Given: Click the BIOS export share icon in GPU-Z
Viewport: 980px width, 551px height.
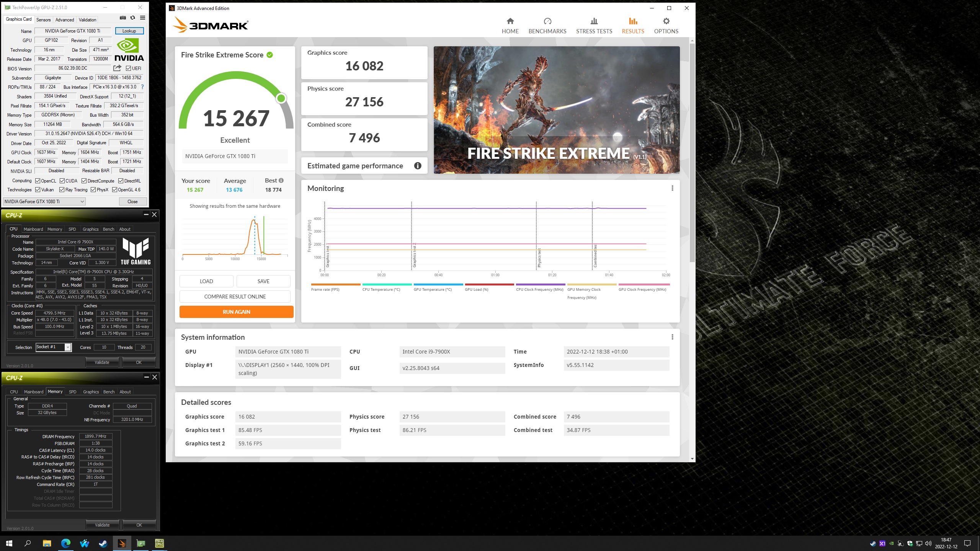Looking at the screenshot, I should [117, 68].
